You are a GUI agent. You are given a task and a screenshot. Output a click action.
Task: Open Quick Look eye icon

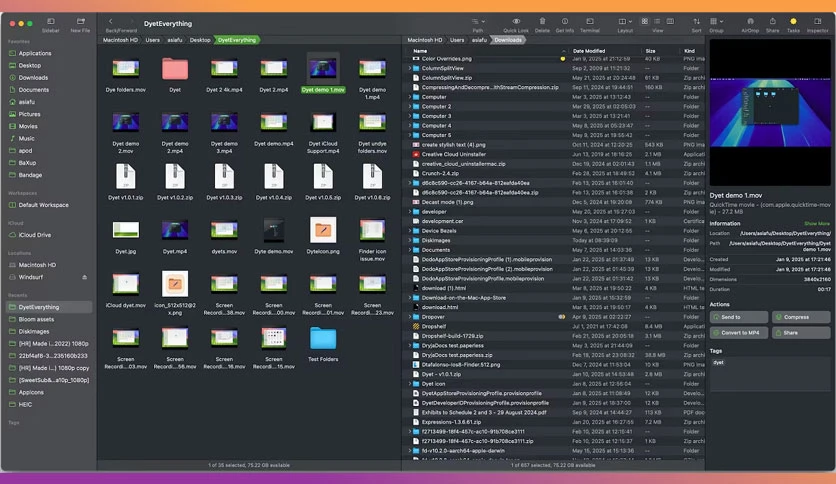[x=516, y=21]
